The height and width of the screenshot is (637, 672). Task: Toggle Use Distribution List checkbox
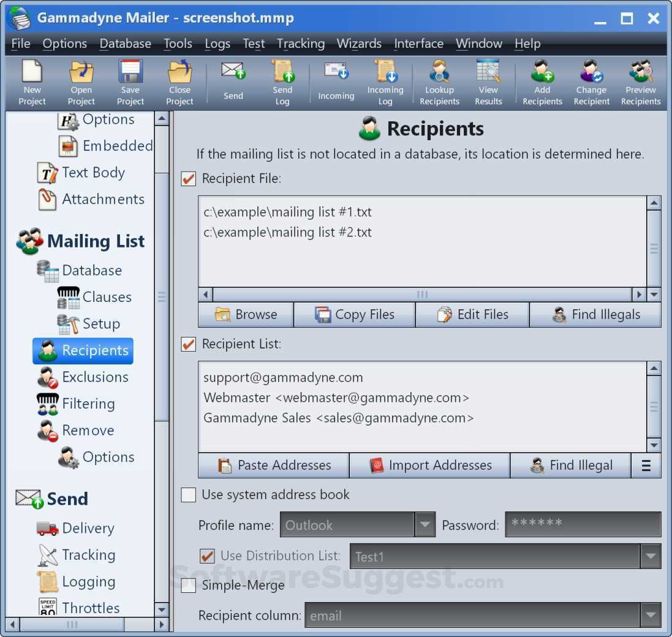tap(208, 556)
